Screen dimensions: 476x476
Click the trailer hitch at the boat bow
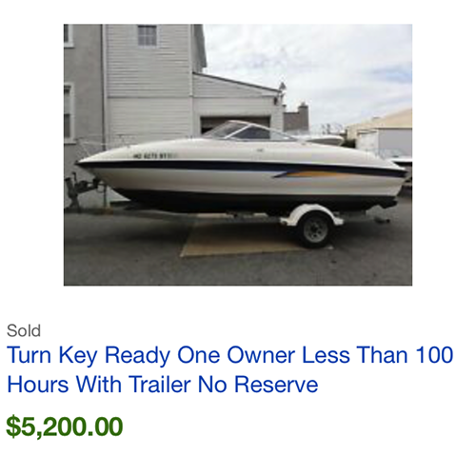81,188
